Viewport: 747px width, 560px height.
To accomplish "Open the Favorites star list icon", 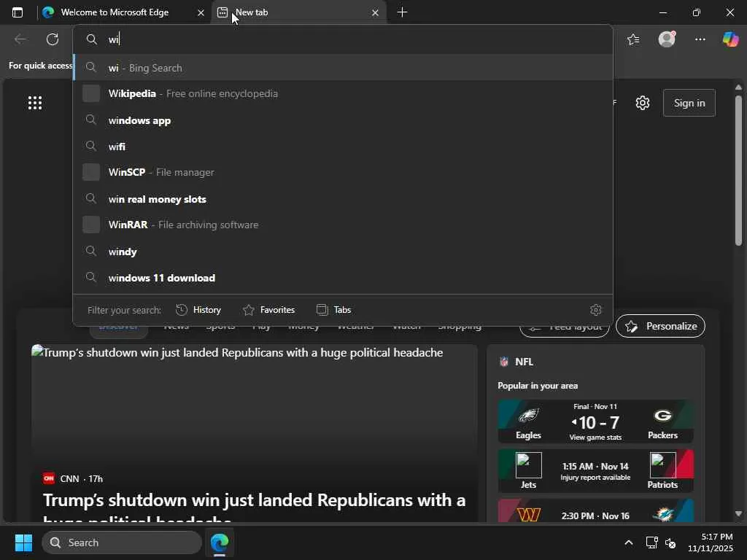I will [633, 39].
